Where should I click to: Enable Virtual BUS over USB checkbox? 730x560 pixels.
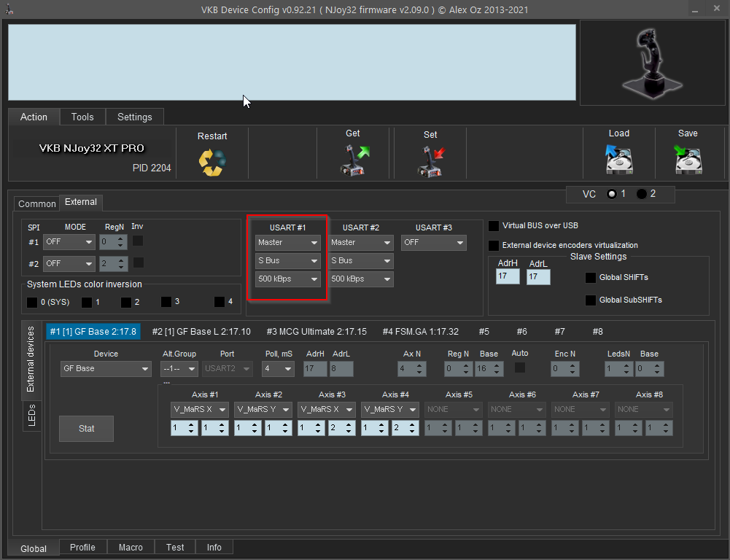pyautogui.click(x=494, y=226)
